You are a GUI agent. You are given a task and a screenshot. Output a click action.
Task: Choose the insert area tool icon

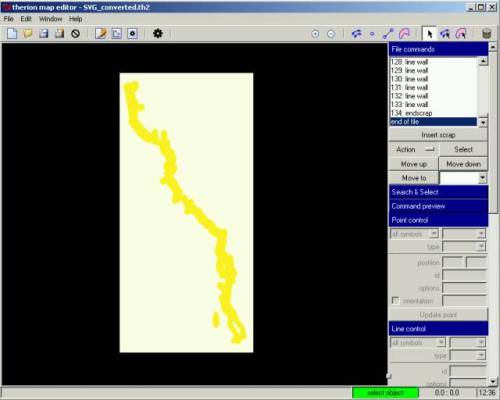coord(404,34)
